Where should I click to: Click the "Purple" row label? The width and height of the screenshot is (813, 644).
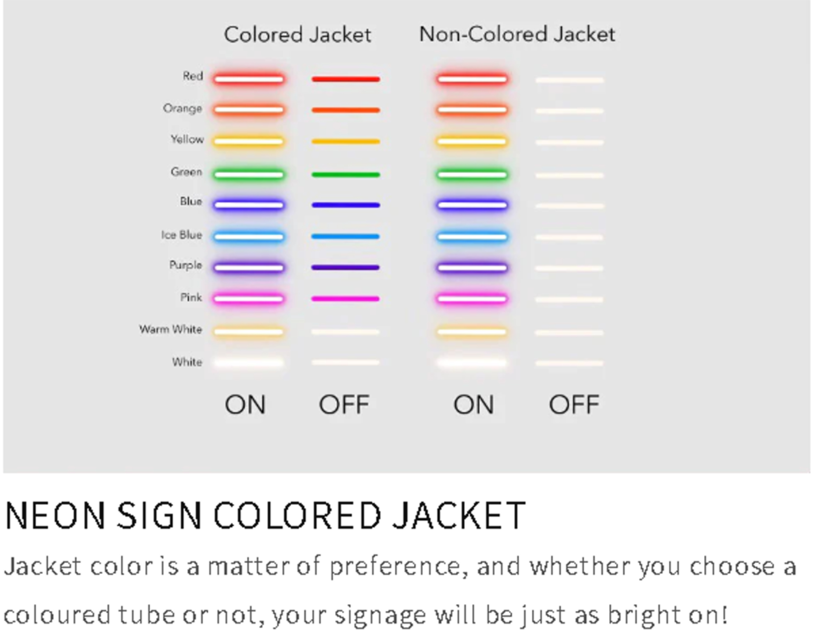pyautogui.click(x=186, y=265)
